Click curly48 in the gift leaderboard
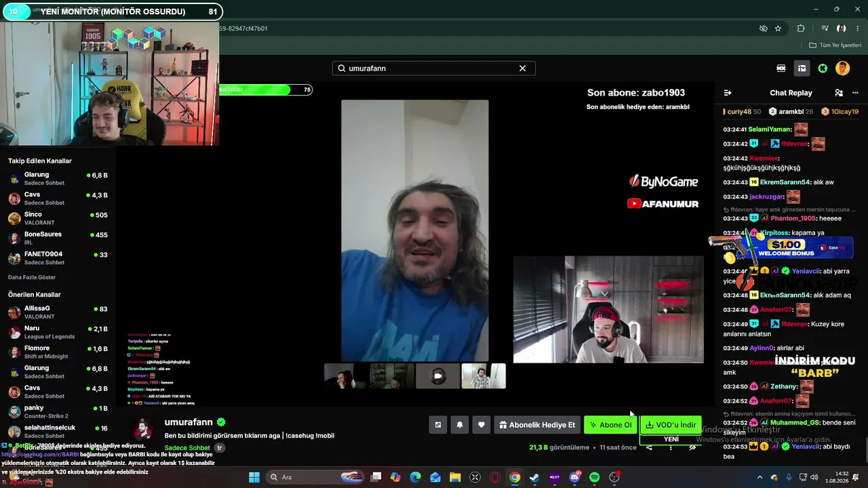Image resolution: width=868 pixels, height=488 pixels. (x=738, y=112)
